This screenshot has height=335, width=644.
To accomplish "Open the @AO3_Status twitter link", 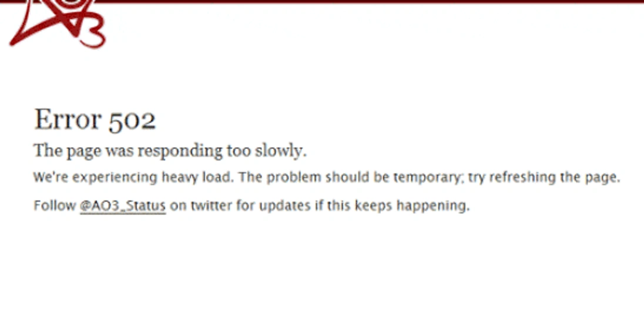I will point(123,205).
